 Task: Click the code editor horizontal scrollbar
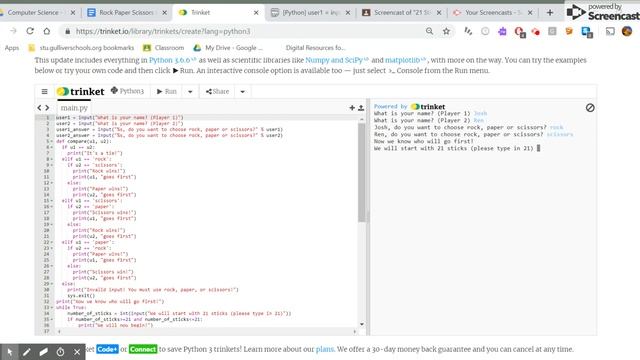point(207,331)
